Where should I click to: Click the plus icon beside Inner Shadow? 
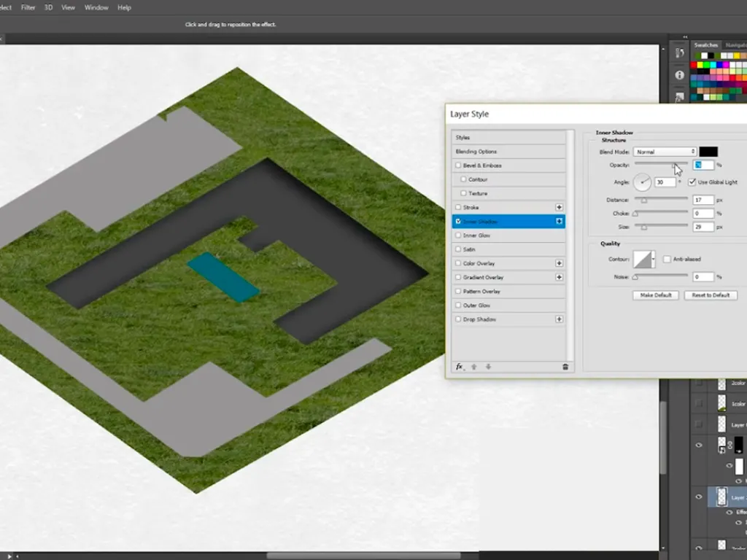click(560, 221)
